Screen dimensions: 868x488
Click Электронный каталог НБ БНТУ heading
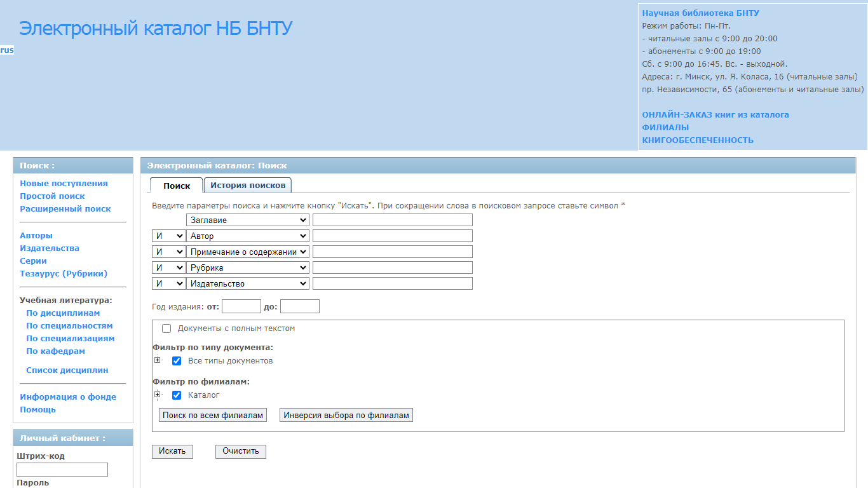point(156,29)
